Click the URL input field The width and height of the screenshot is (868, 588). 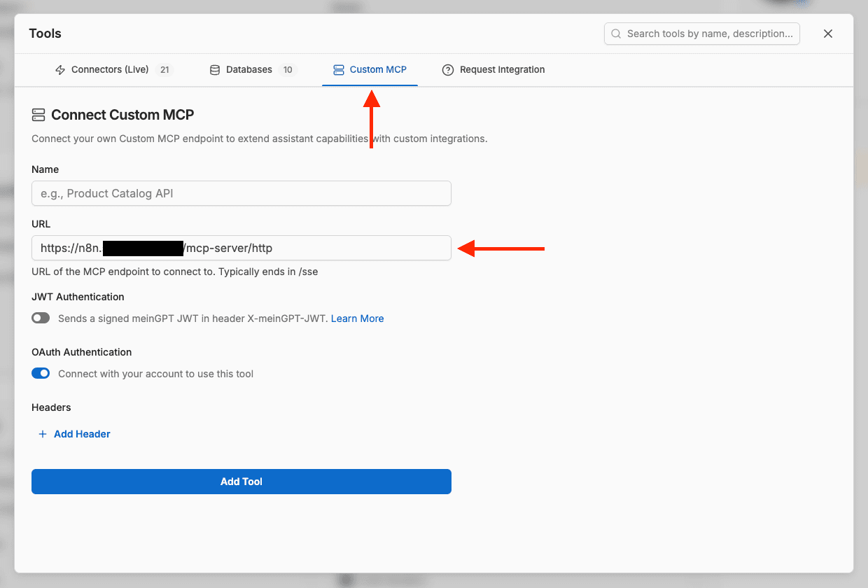click(241, 248)
